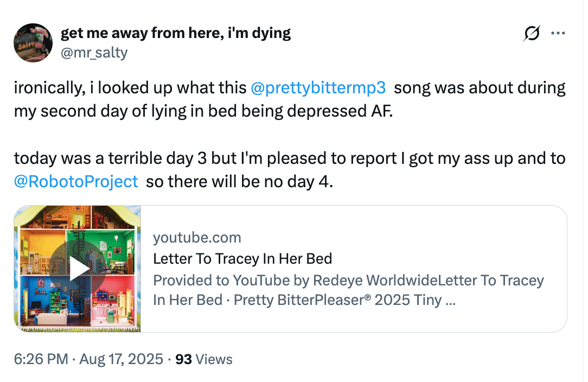Visit the @RobotoProject mention link
The width and height of the screenshot is (588, 382).
[x=76, y=181]
